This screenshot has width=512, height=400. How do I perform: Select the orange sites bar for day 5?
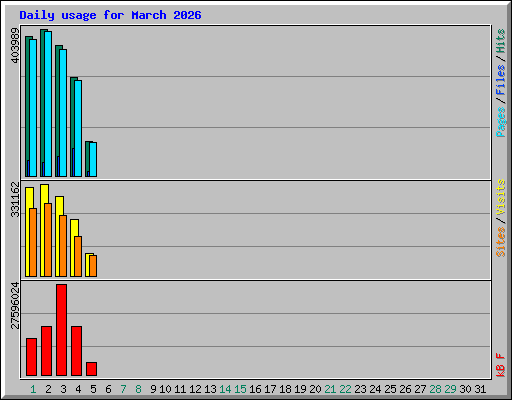point(93,266)
